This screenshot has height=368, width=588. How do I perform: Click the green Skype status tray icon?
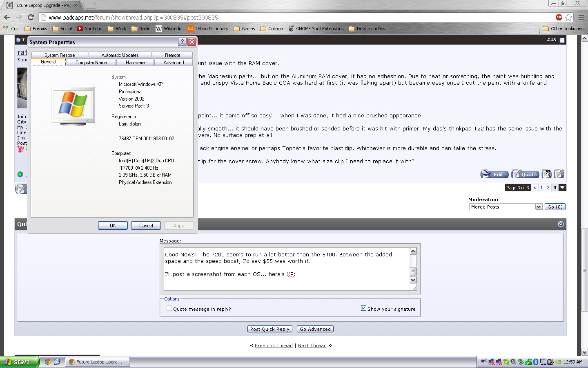coord(506,362)
